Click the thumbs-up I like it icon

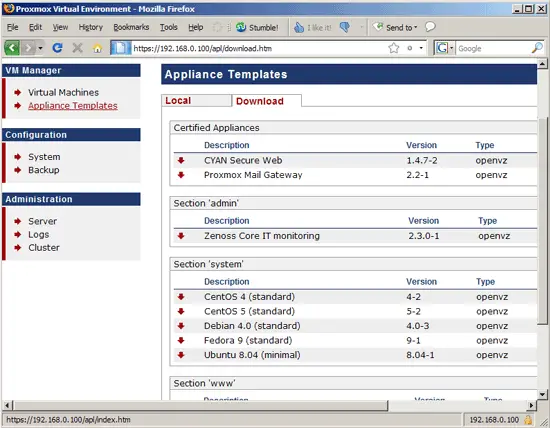(x=299, y=27)
